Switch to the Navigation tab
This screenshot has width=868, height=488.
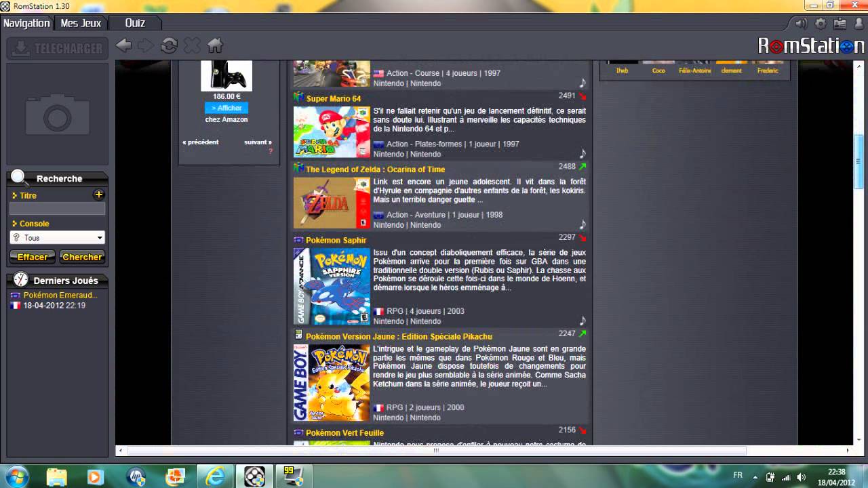[26, 23]
